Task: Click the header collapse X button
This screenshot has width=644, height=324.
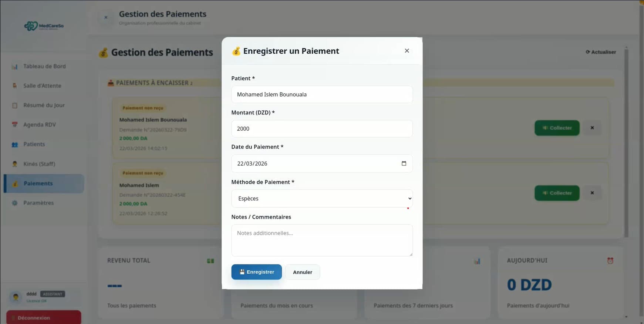Action: (x=106, y=17)
